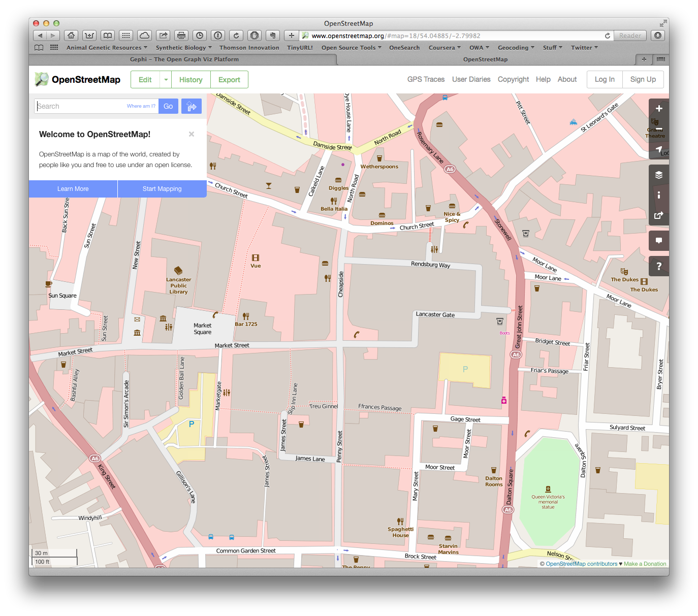Select the OpenStreetMap browser tab
The image size is (698, 616).
click(x=485, y=59)
